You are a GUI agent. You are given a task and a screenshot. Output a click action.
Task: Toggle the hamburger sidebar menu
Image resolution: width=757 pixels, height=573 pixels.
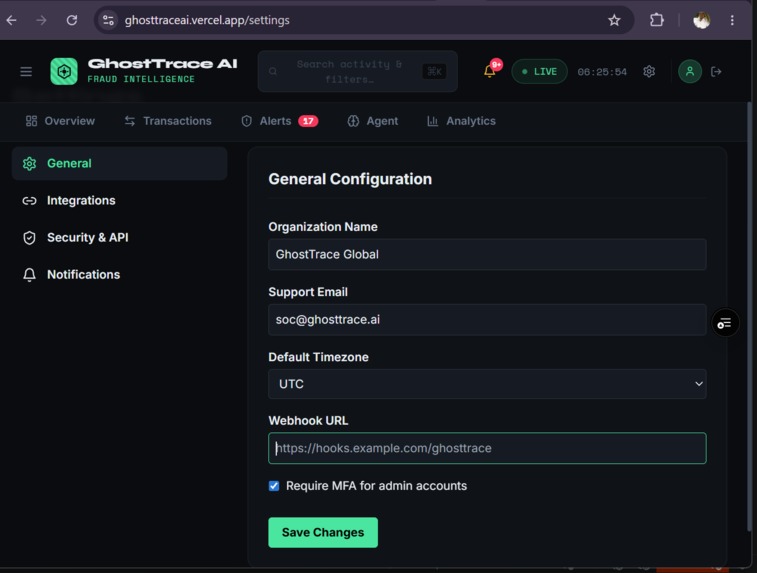26,71
